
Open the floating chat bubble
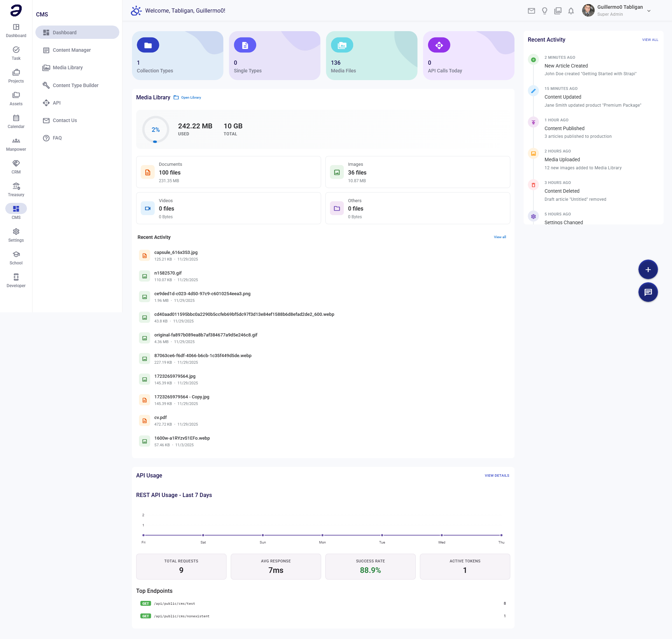648,292
